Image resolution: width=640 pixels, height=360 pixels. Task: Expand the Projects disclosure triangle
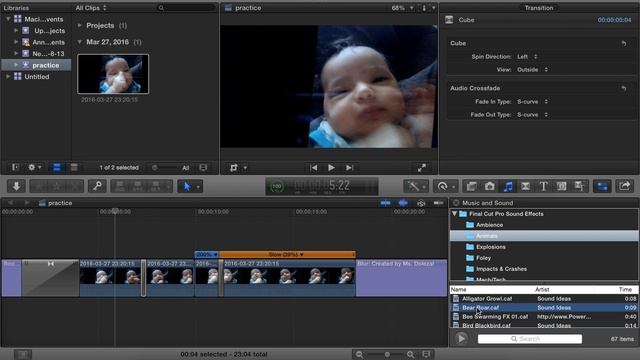80,25
